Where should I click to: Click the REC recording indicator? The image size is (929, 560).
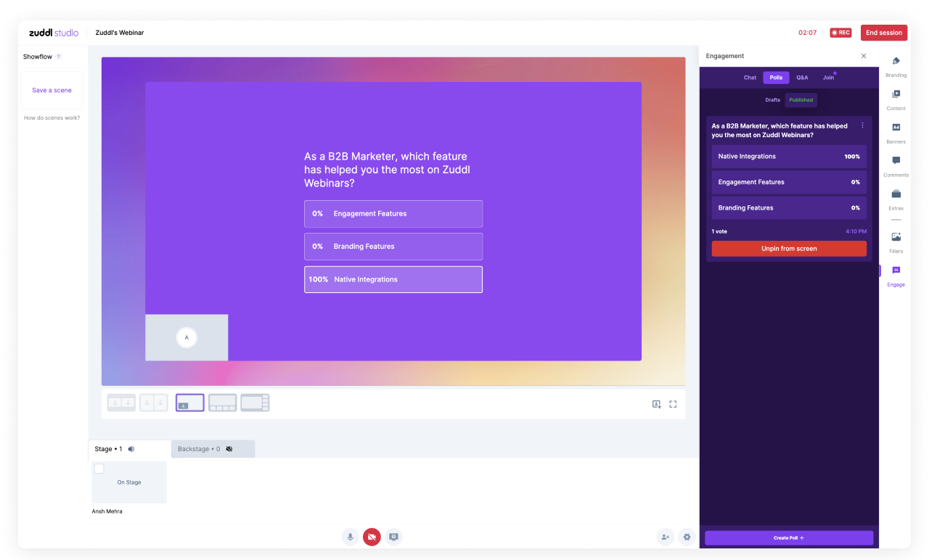[841, 33]
